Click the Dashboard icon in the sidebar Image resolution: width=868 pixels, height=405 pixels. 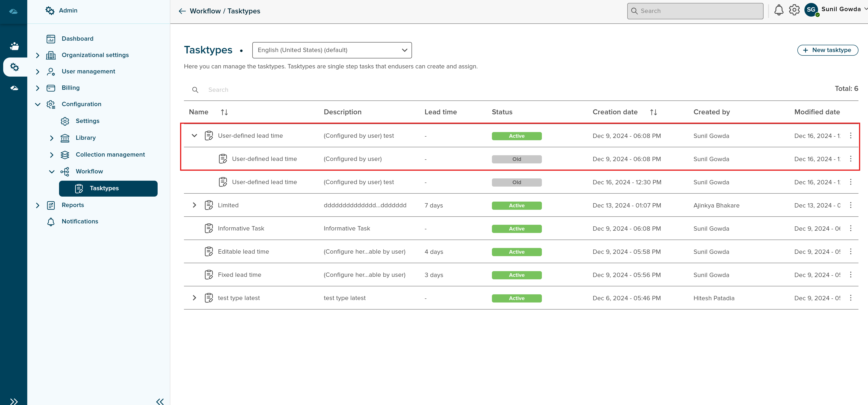pos(51,39)
